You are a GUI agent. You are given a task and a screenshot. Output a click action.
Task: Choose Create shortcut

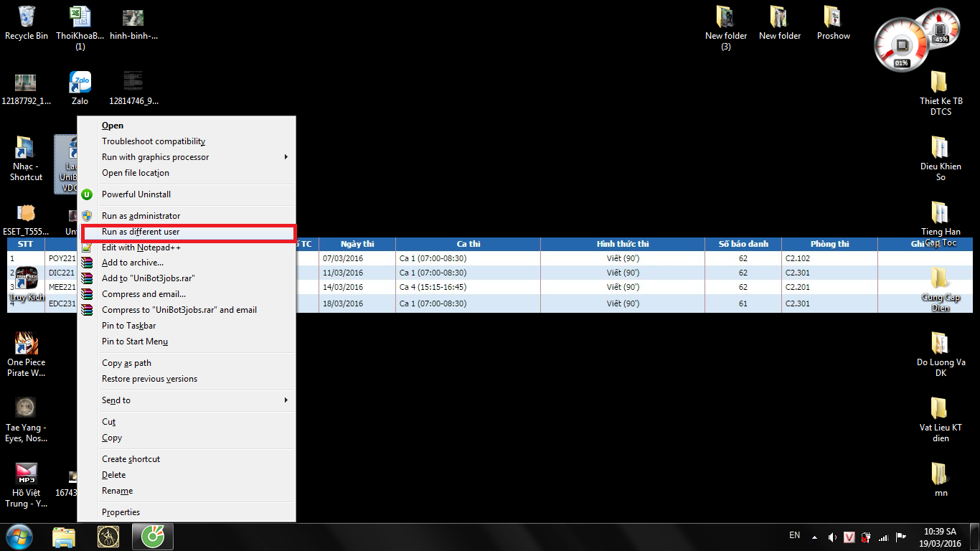(187, 459)
